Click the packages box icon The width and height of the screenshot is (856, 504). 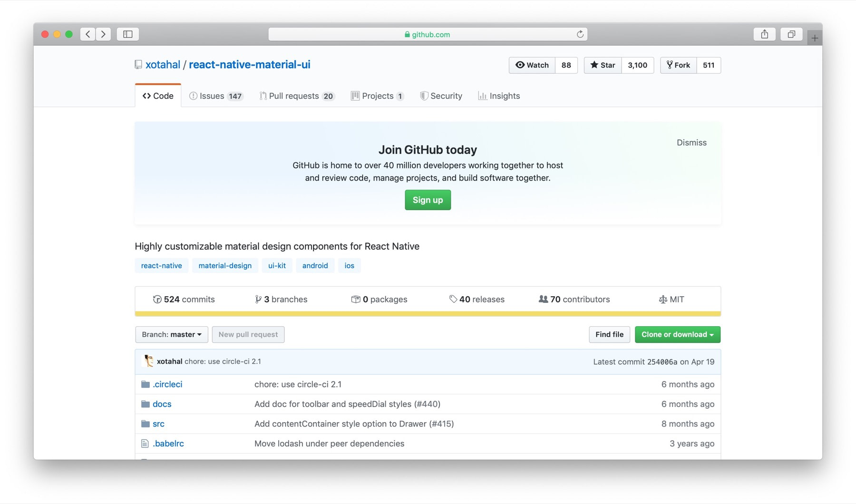355,299
